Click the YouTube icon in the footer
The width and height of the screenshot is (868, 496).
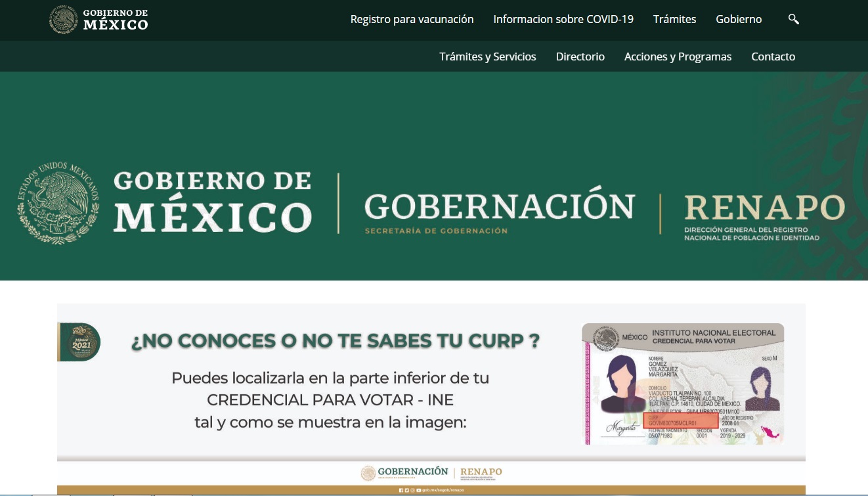pyautogui.click(x=419, y=491)
